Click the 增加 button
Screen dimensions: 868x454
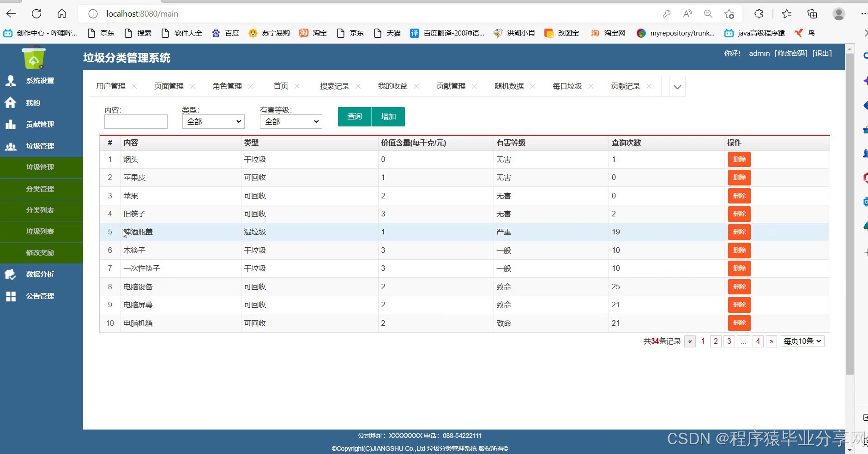coord(388,117)
